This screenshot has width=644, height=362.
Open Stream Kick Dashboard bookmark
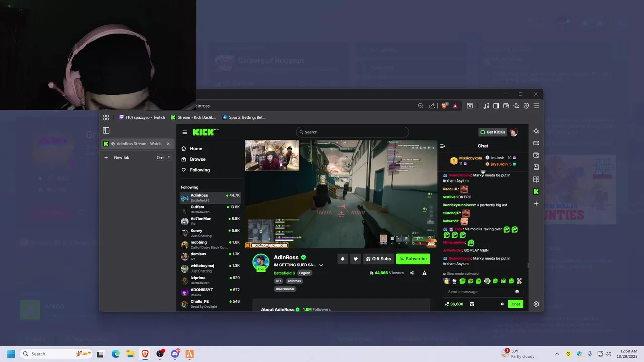click(194, 117)
